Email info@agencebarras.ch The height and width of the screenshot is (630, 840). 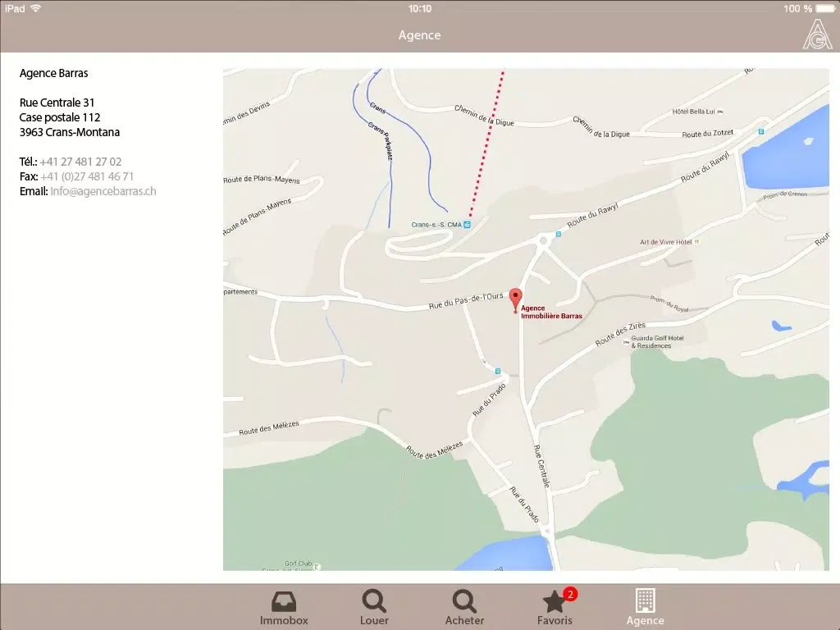pos(103,191)
